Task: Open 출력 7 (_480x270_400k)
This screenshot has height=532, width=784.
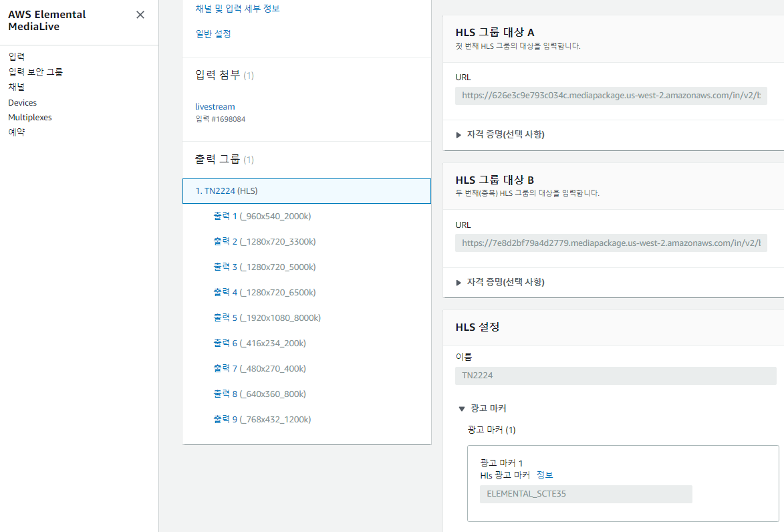Action: tap(259, 368)
